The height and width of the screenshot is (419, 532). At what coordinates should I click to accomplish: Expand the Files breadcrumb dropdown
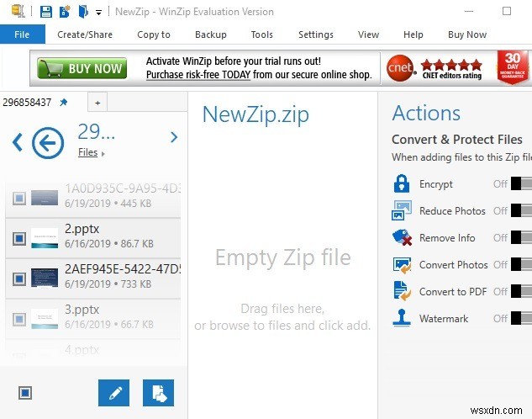[103, 154]
